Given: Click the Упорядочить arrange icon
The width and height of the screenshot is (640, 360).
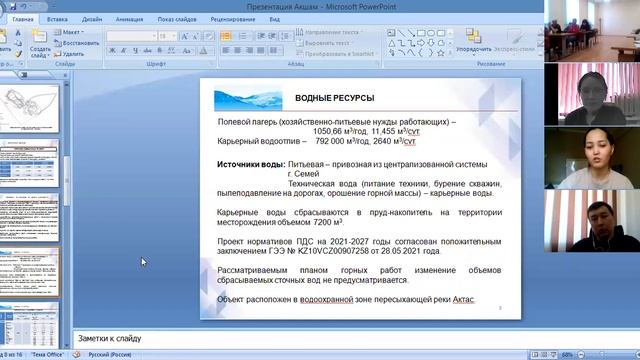Looking at the screenshot, I should point(473,36).
